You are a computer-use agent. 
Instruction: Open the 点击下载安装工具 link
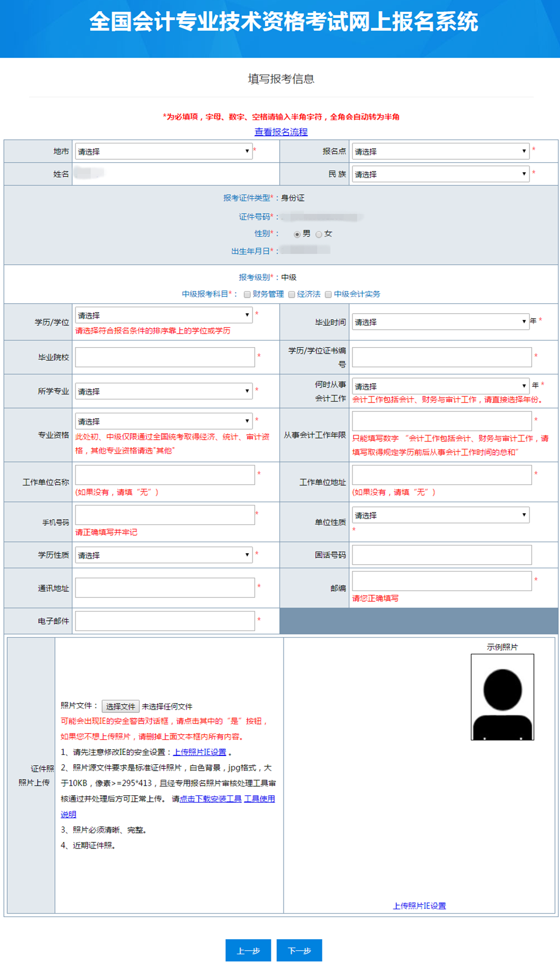tap(210, 799)
